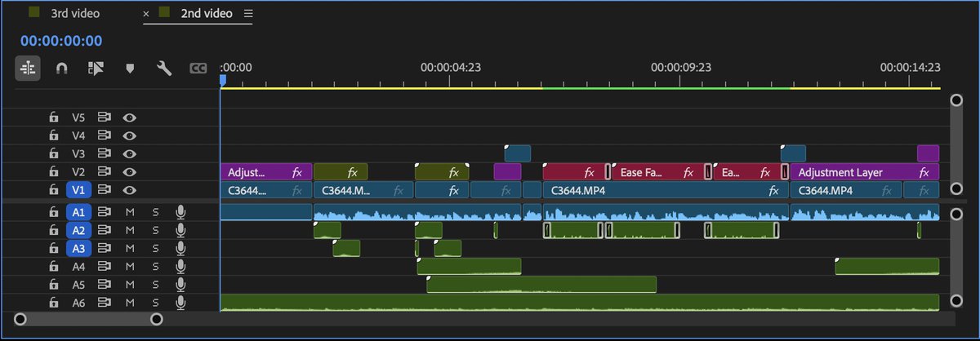This screenshot has width=980, height=341.
Task: Open fx badge on long C3644.MP4 clip
Action: point(773,190)
